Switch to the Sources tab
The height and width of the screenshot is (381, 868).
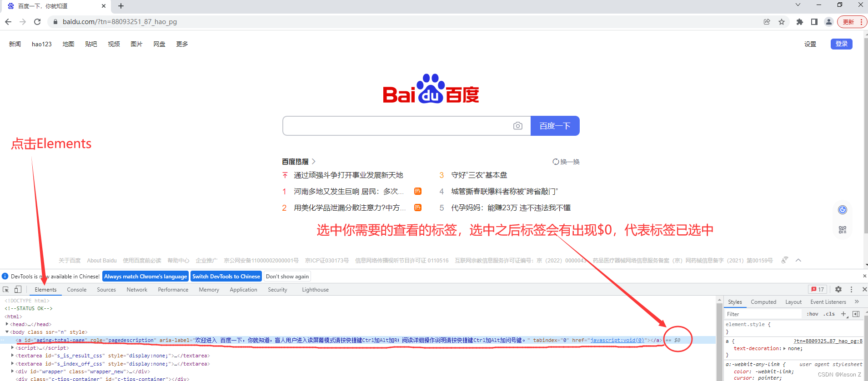click(x=106, y=290)
